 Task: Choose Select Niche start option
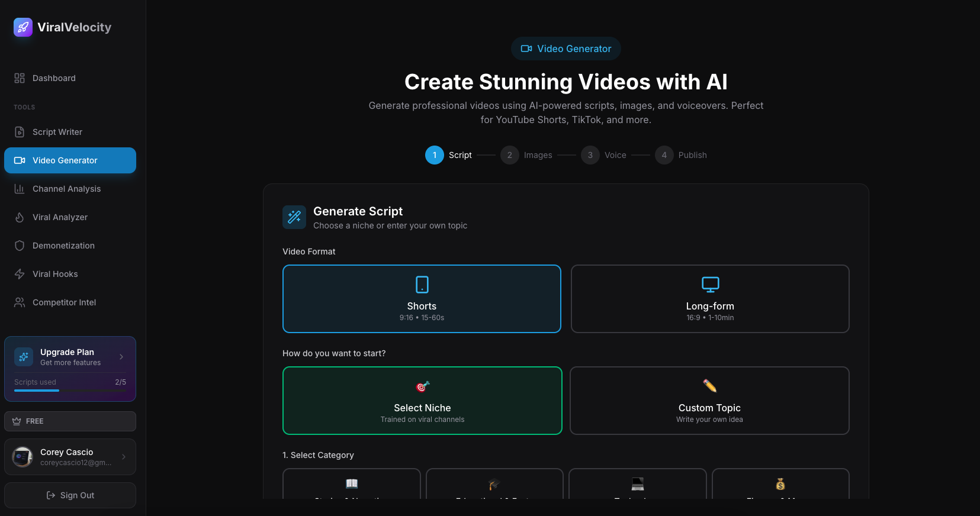coord(422,401)
